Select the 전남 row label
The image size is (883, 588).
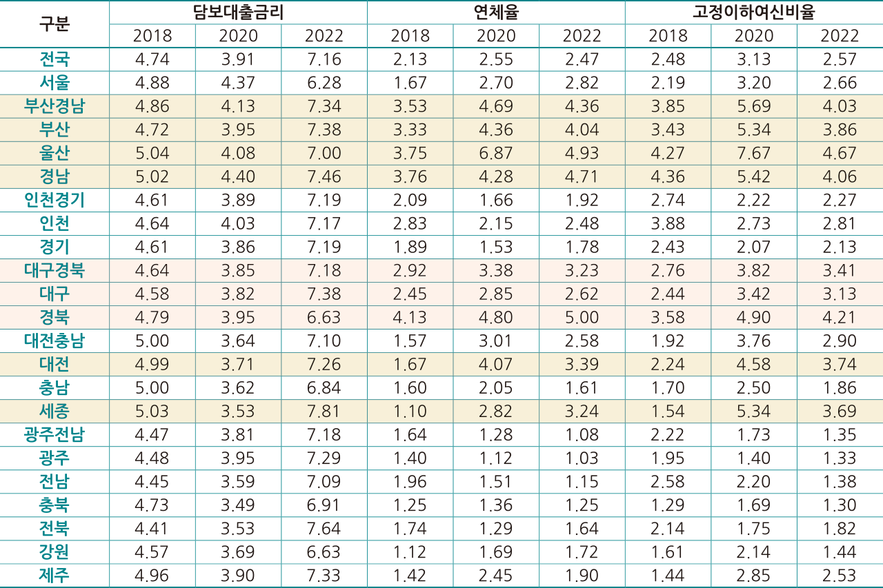(x=54, y=481)
